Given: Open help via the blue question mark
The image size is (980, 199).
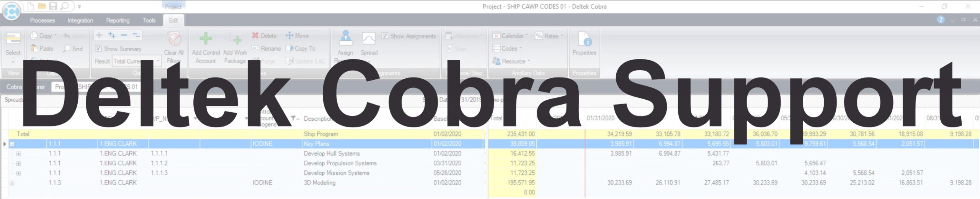Looking at the screenshot, I should [x=941, y=20].
